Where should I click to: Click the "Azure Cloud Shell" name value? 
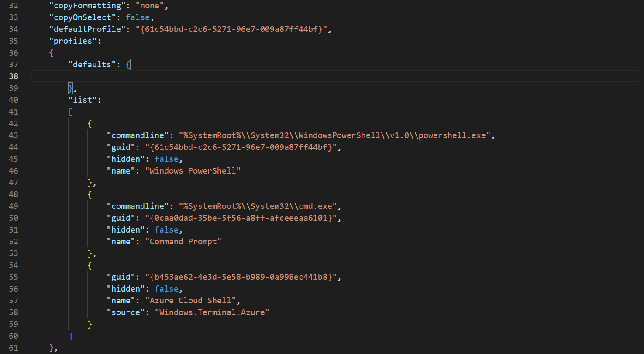pyautogui.click(x=190, y=301)
